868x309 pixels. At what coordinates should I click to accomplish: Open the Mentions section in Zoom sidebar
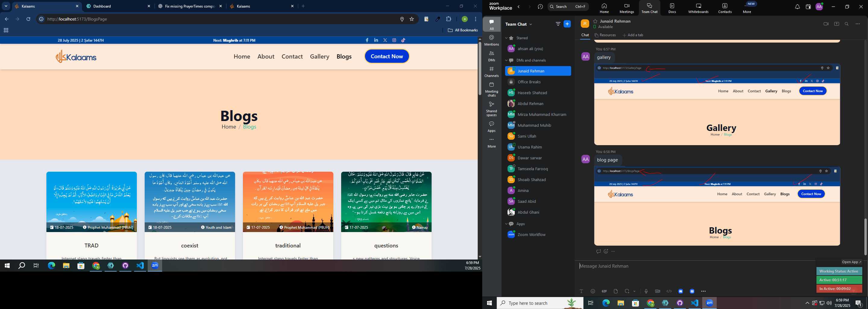492,40
